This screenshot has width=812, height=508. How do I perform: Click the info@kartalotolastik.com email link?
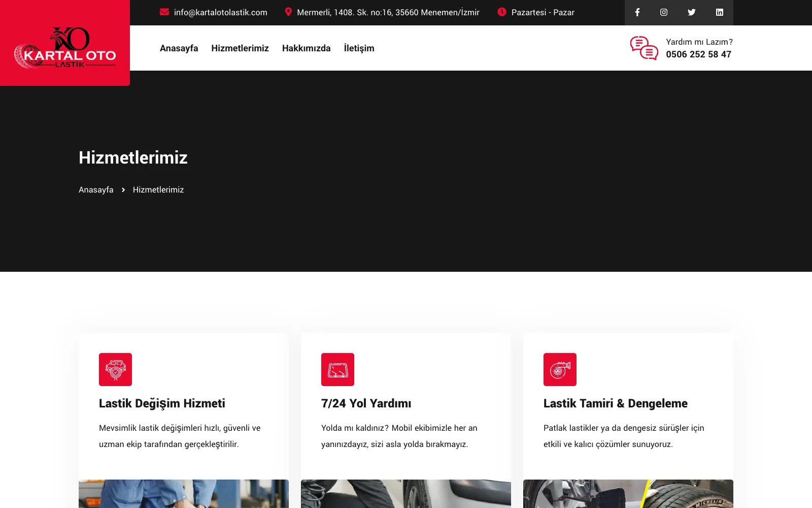click(x=220, y=12)
